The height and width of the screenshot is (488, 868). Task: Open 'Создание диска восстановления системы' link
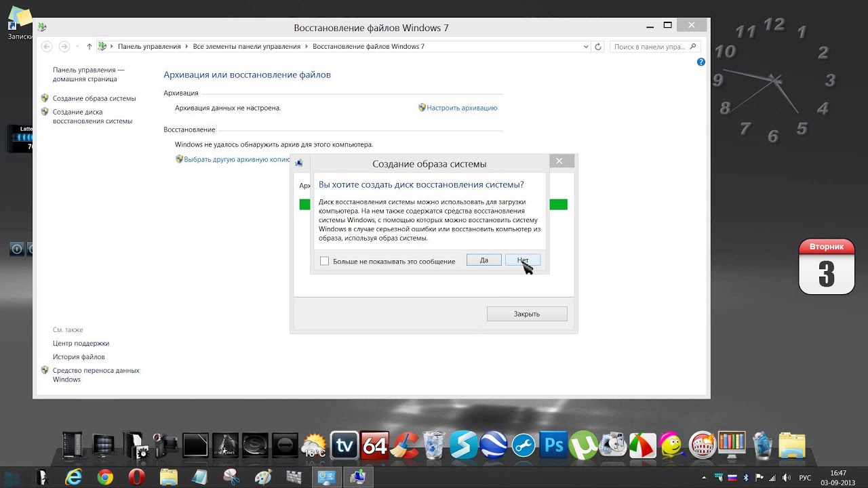point(92,117)
